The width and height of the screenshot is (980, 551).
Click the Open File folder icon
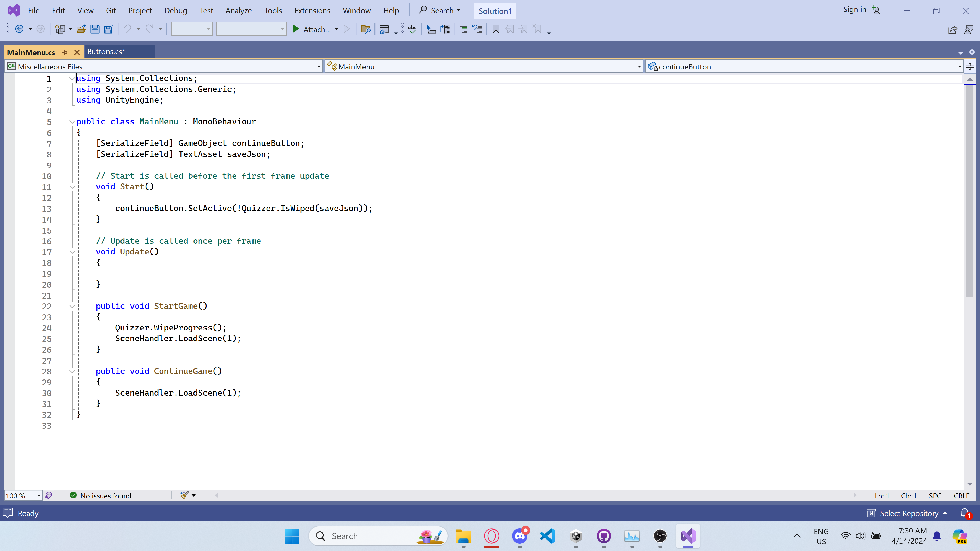pos(81,29)
